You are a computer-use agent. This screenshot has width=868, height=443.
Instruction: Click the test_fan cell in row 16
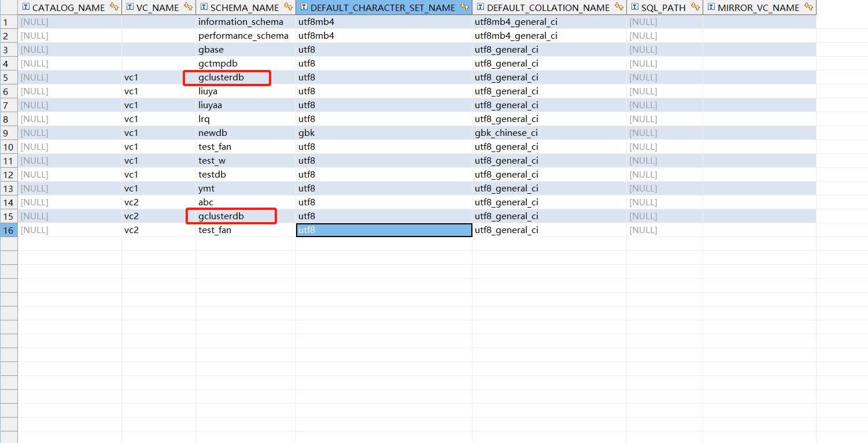[246, 230]
